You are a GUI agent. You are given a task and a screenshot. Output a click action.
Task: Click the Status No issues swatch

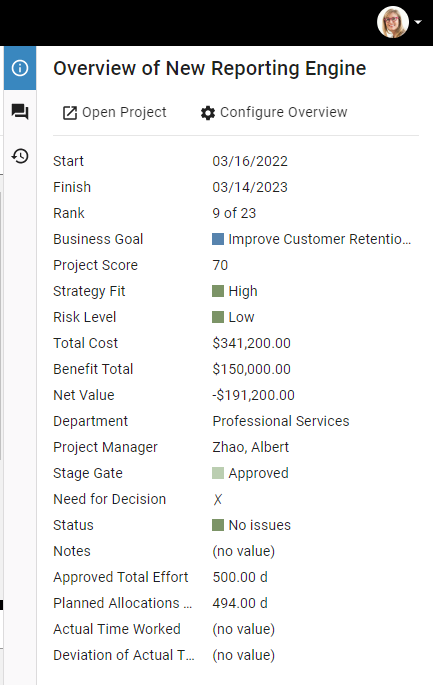point(218,525)
